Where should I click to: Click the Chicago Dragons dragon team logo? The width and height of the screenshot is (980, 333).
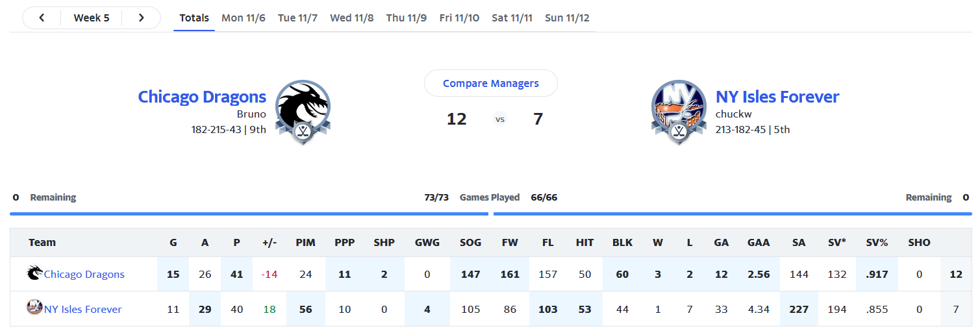tap(303, 112)
